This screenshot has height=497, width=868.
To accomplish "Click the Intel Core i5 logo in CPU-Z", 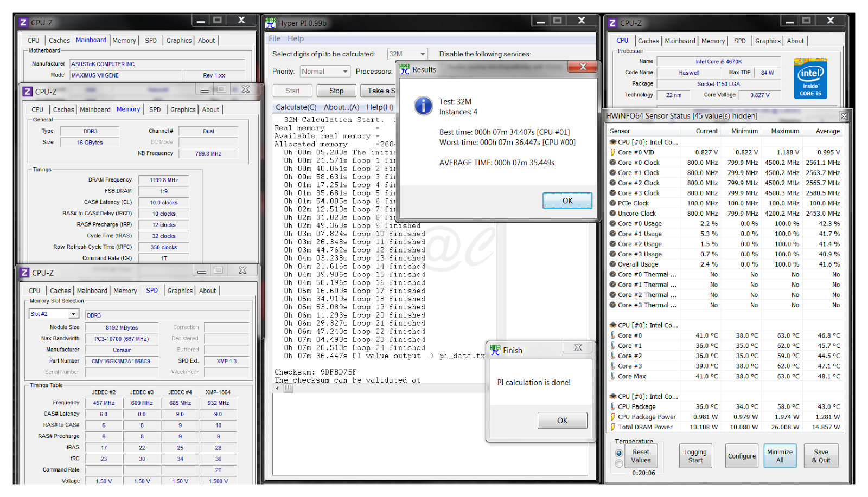I will 810,78.
